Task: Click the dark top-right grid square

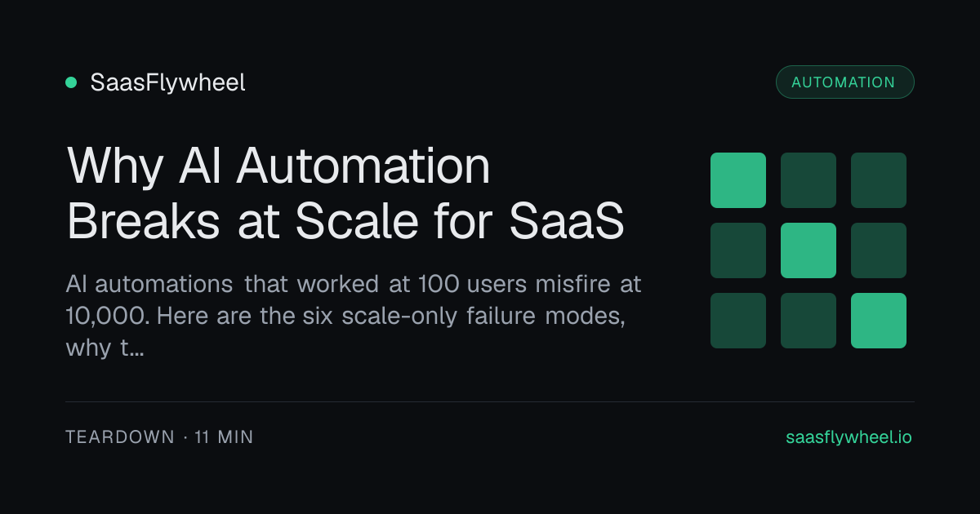Action: pos(879,180)
